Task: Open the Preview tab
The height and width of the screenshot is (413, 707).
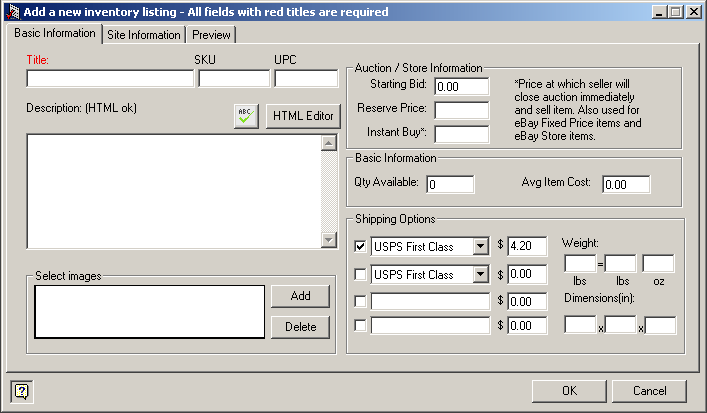Action: [x=211, y=35]
